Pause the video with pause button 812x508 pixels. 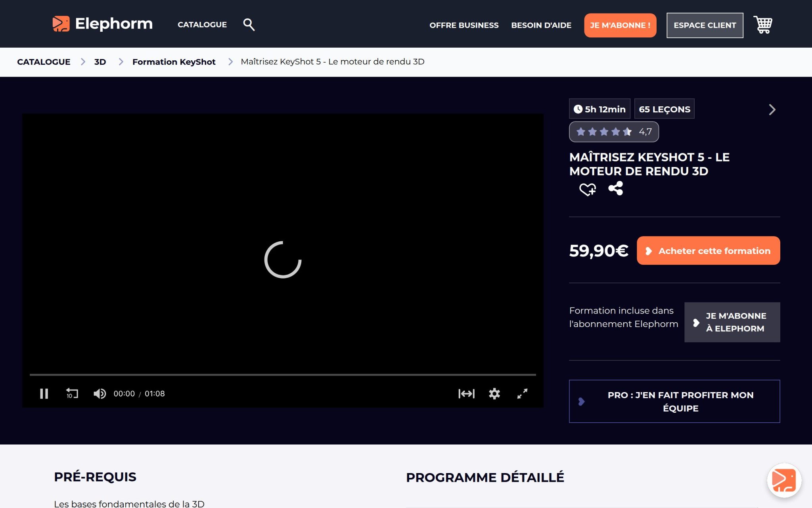pyautogui.click(x=44, y=393)
